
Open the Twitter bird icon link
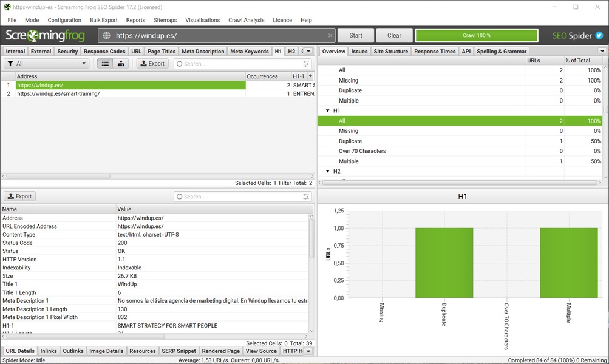click(599, 36)
